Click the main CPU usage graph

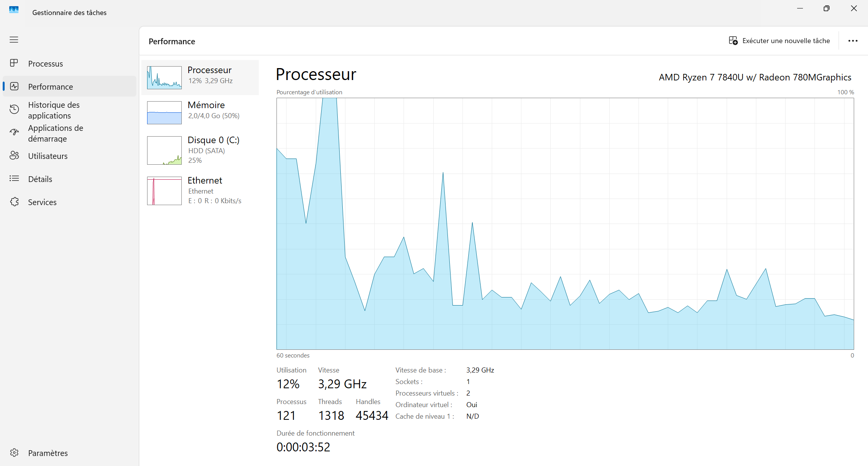click(565, 224)
